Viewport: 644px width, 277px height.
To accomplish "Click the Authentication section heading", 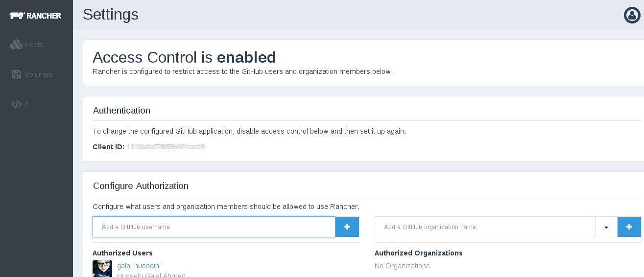I will click(121, 111).
